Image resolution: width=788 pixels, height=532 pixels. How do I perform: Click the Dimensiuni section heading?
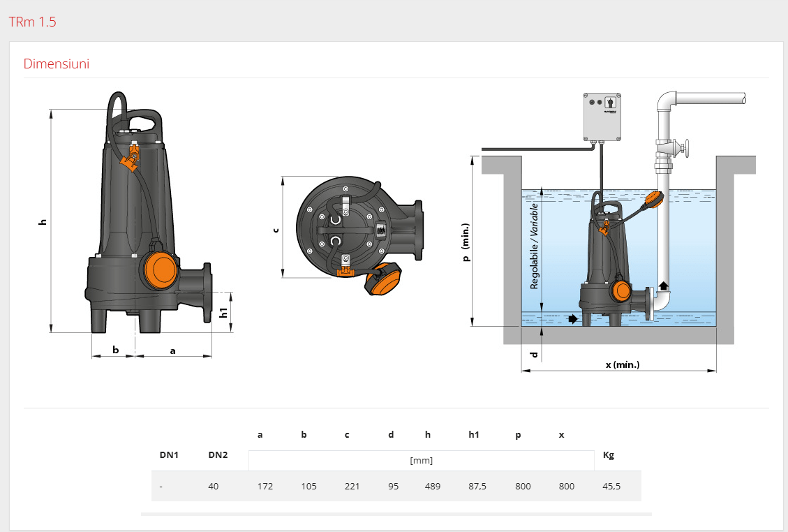pyautogui.click(x=57, y=64)
